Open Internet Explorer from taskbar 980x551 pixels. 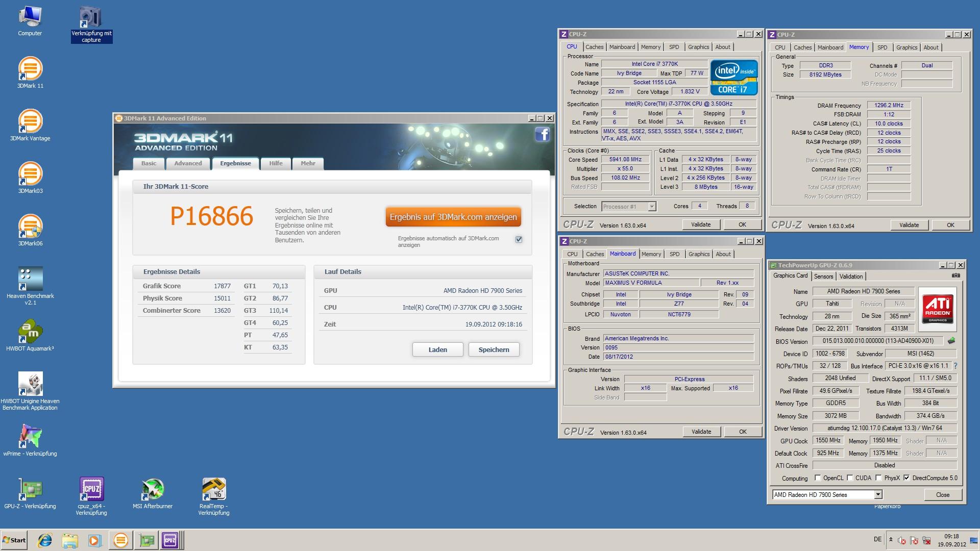point(45,540)
